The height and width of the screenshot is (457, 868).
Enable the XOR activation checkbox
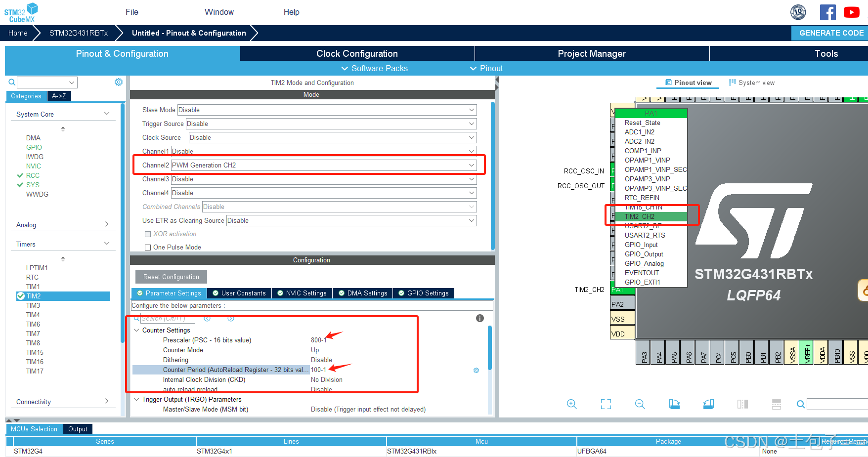coord(148,234)
